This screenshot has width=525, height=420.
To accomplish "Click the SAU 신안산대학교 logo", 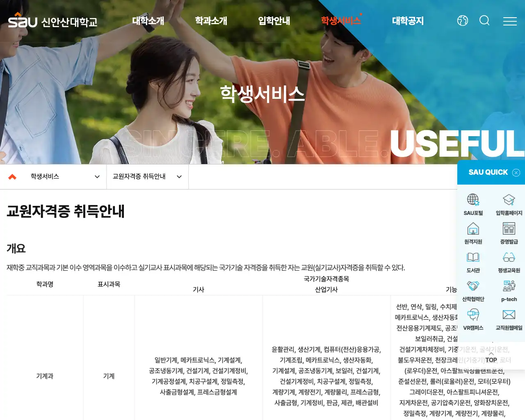I will click(x=52, y=21).
